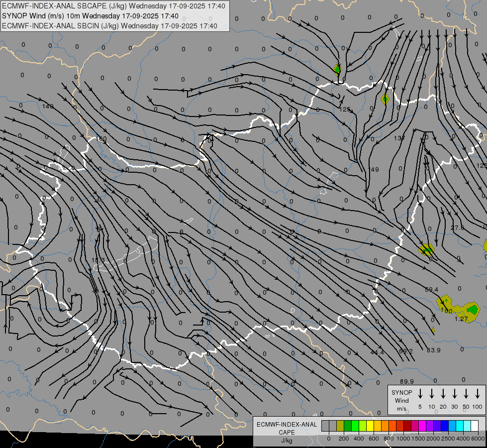The height and width of the screenshot is (448, 487).
Task: Click the SBCAPE title line in header
Action: click(x=113, y=6)
